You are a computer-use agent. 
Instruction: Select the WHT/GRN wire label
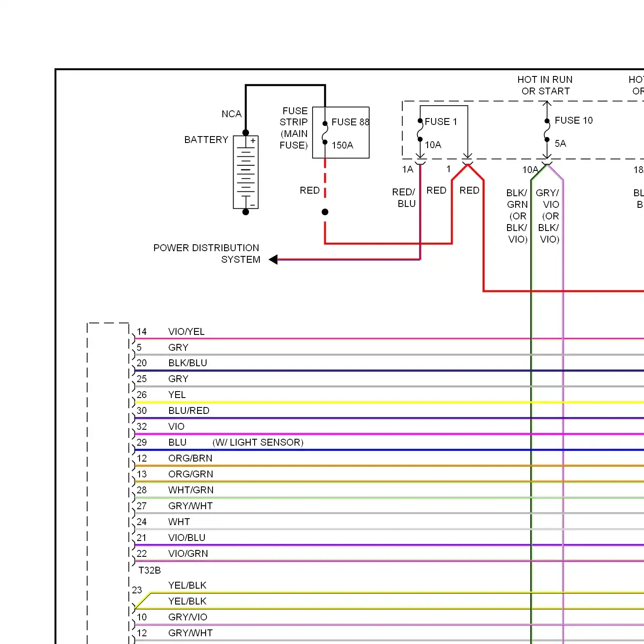pos(191,490)
